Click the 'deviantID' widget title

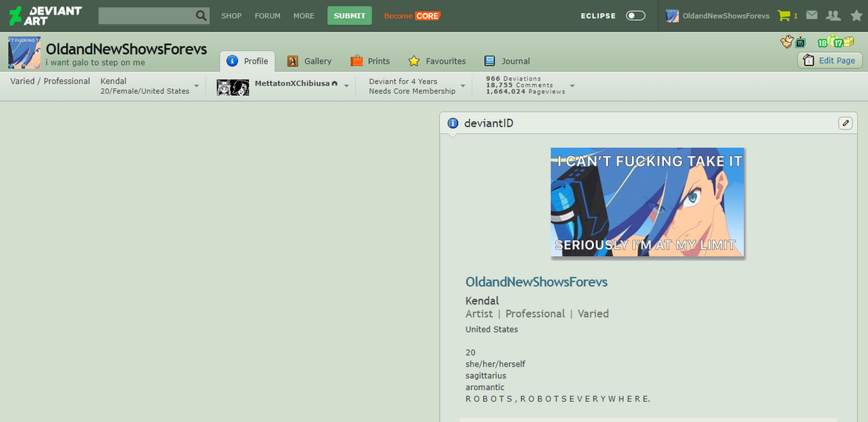[x=488, y=123]
